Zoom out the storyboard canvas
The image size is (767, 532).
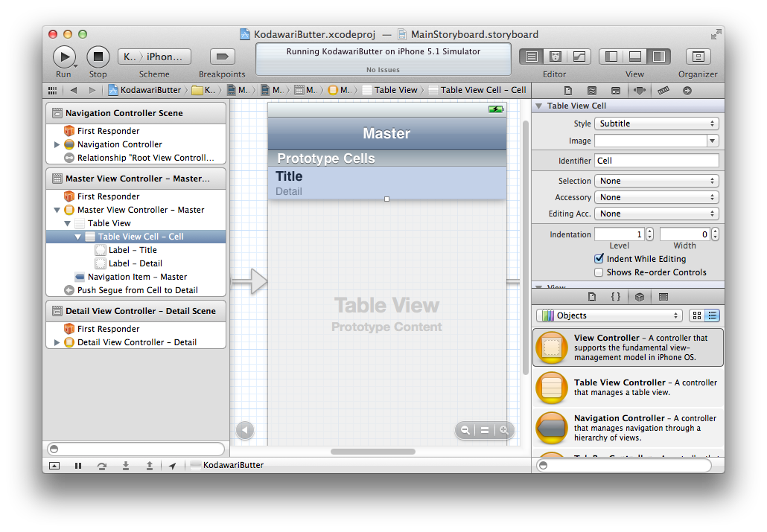pos(465,430)
